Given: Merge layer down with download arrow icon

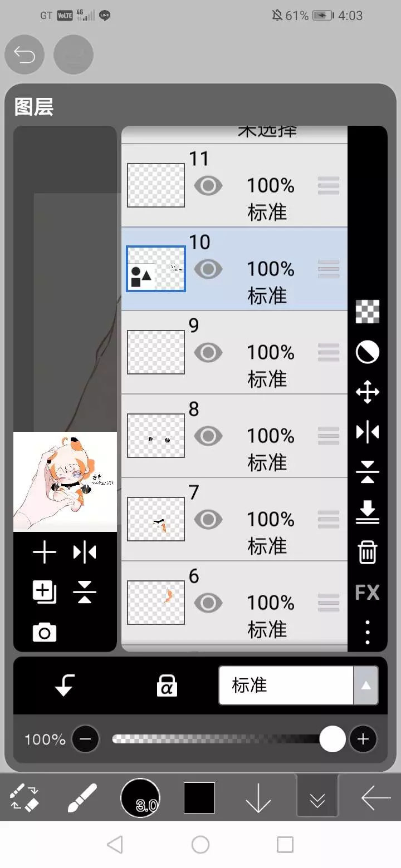Looking at the screenshot, I should [x=368, y=512].
